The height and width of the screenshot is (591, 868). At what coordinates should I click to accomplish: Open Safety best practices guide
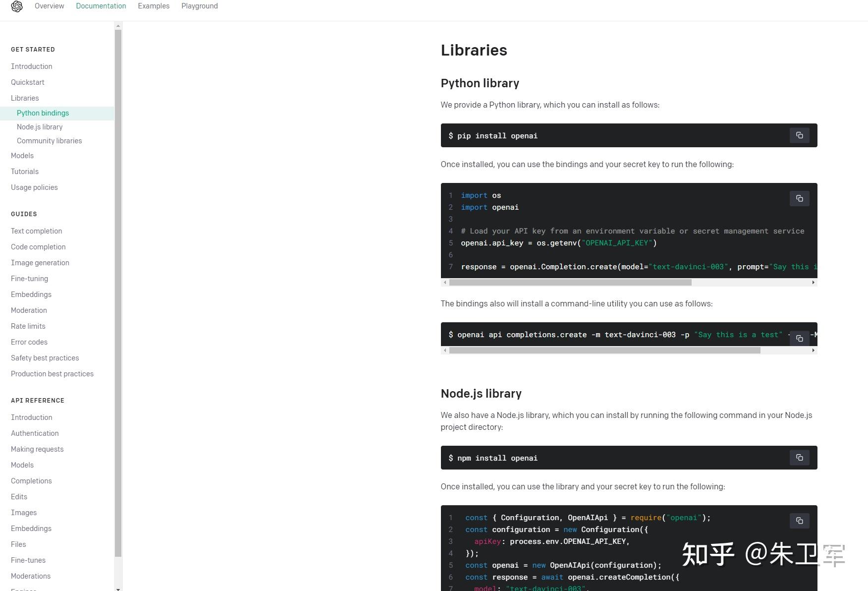click(45, 358)
